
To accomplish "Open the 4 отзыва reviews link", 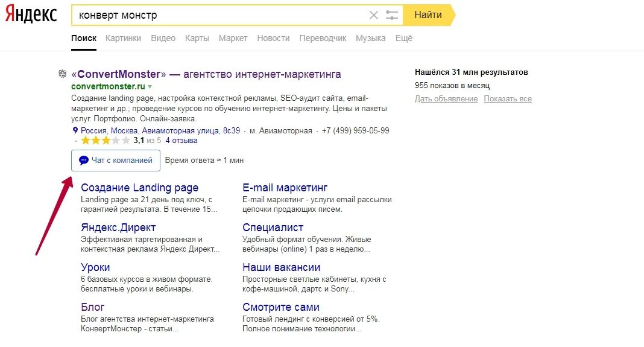I will click(182, 141).
